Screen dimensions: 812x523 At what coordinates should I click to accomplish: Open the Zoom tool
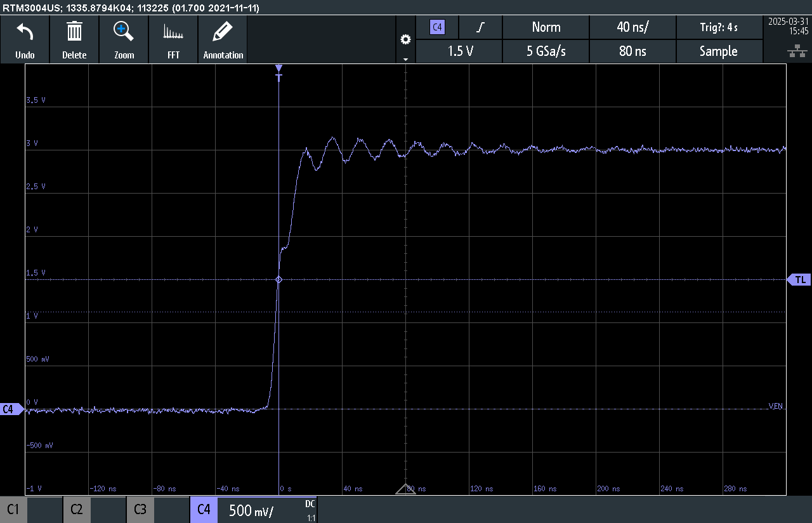124,39
